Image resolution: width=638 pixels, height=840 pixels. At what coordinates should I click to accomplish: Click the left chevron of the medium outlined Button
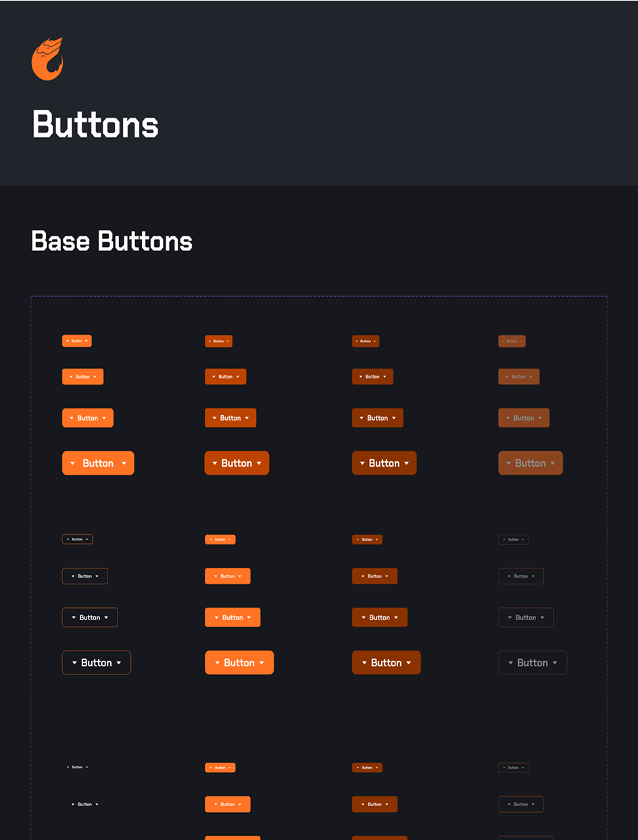pos(72,617)
